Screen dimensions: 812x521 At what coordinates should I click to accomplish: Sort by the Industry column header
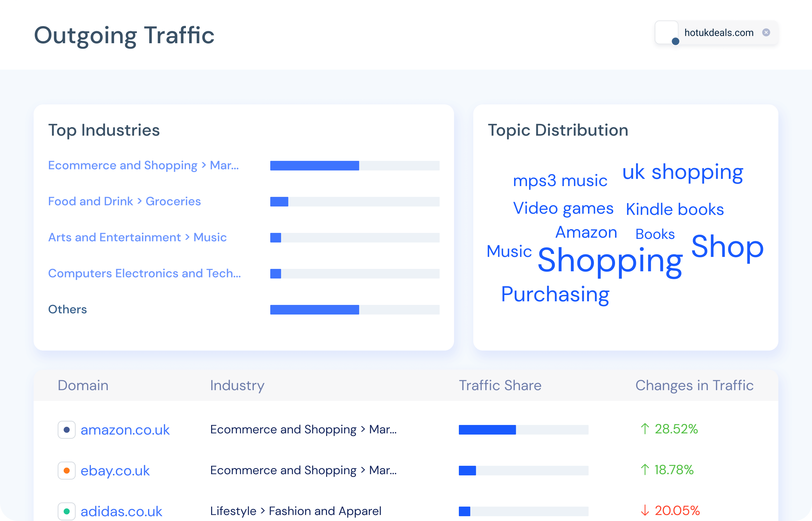(x=237, y=386)
